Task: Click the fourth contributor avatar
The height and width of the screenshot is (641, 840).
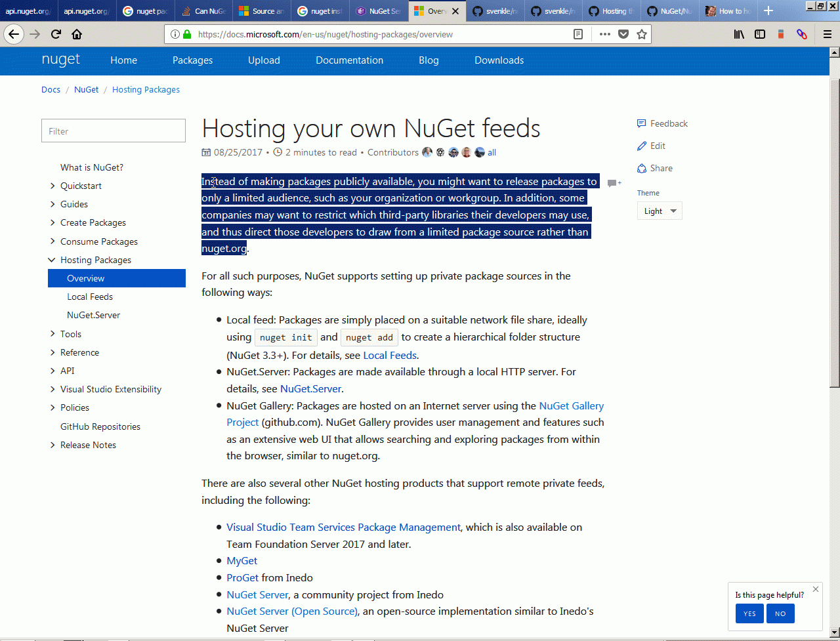Action: 467,152
